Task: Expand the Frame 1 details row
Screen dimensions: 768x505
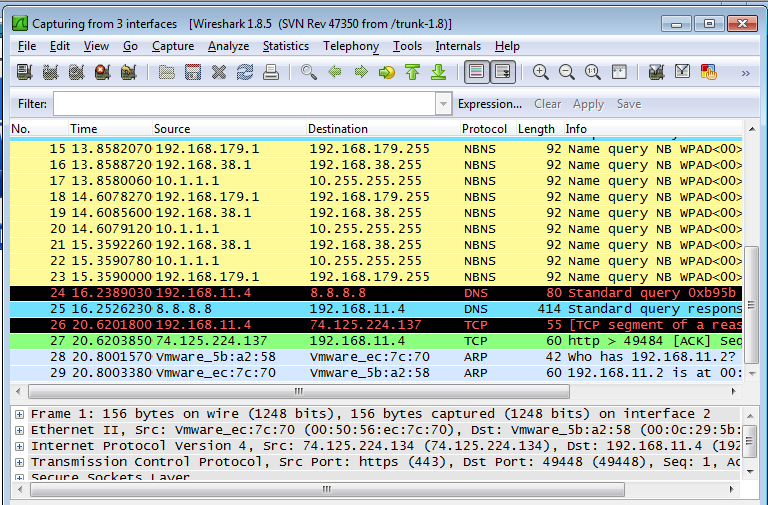Action: [19, 414]
